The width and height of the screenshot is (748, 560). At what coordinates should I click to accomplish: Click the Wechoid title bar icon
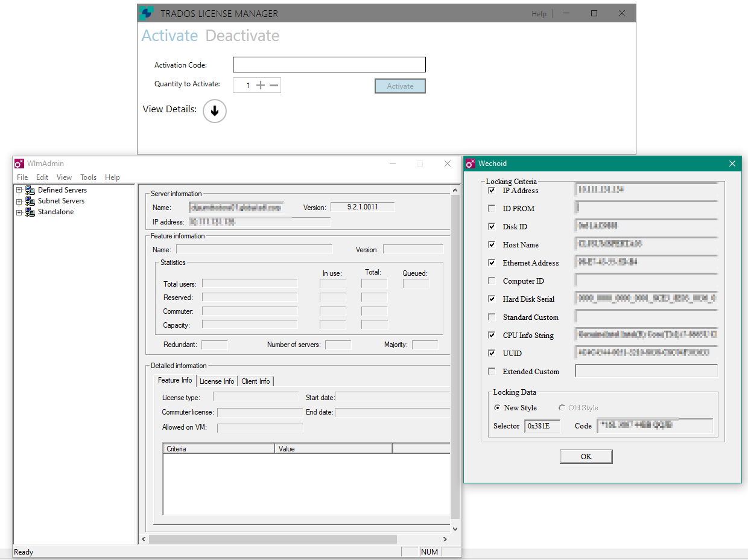pyautogui.click(x=471, y=164)
